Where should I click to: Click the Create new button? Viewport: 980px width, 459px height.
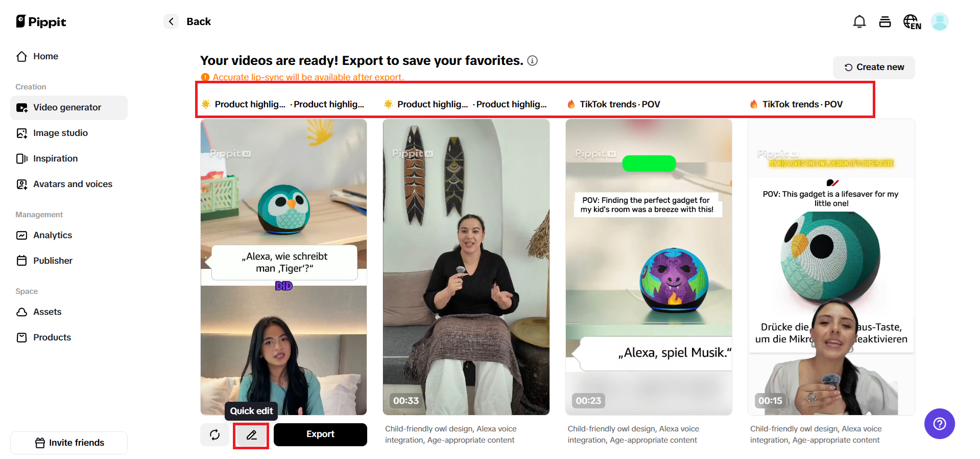pyautogui.click(x=874, y=67)
